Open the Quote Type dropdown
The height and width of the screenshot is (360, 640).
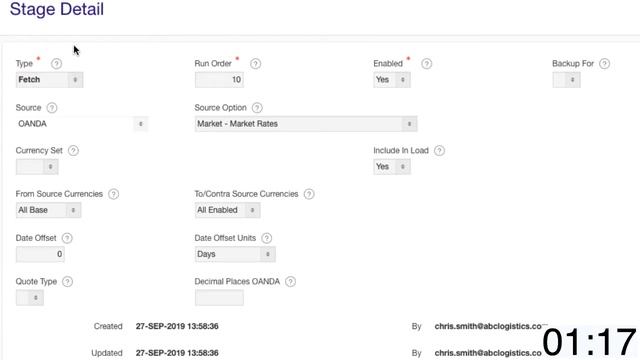30,298
